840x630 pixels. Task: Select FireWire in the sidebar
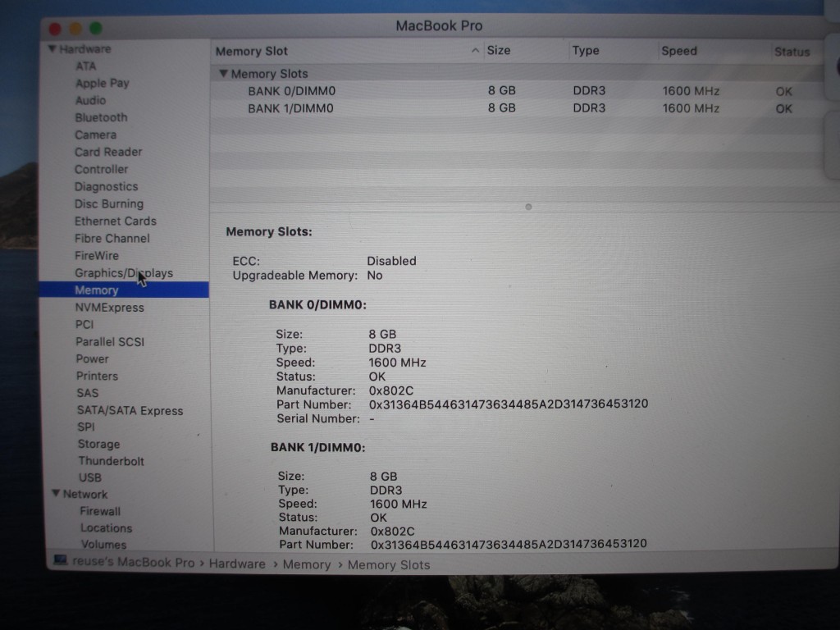tap(97, 256)
